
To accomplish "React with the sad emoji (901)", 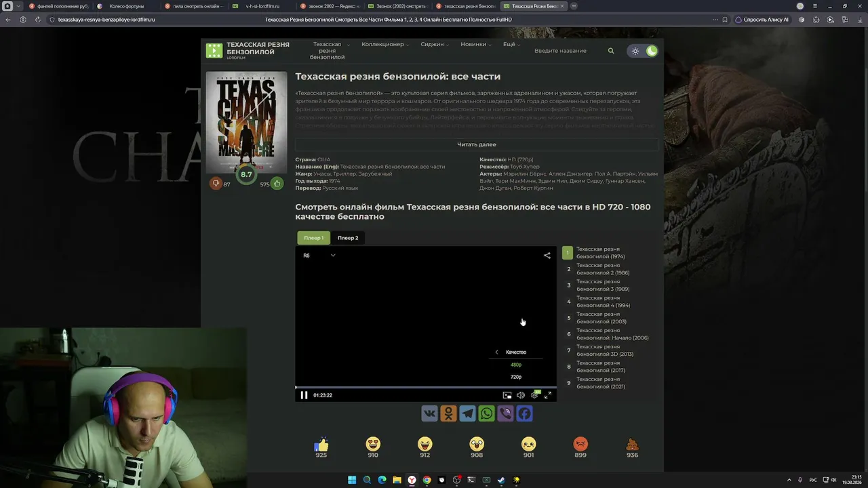I will coord(528,444).
